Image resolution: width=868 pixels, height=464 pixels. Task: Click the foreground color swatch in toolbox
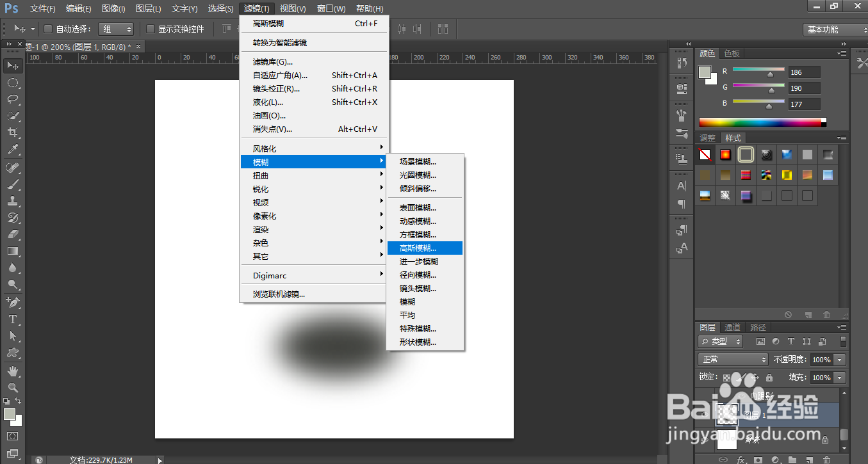tap(9, 414)
